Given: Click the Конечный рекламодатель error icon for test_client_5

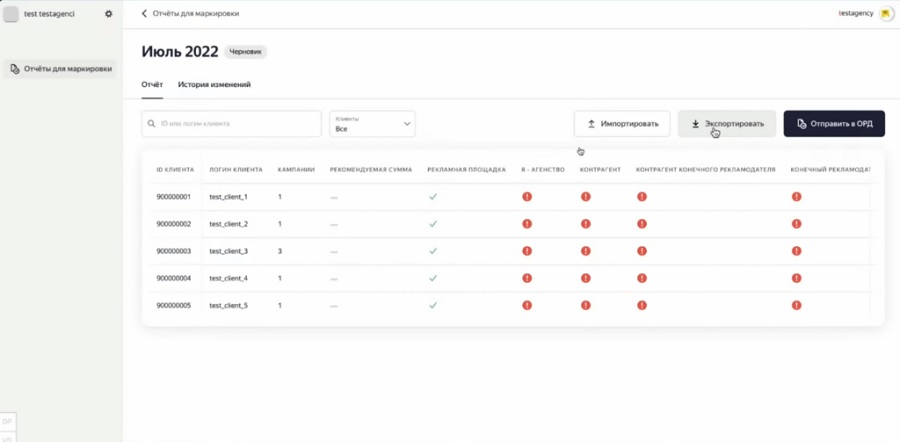Looking at the screenshot, I should (x=797, y=305).
